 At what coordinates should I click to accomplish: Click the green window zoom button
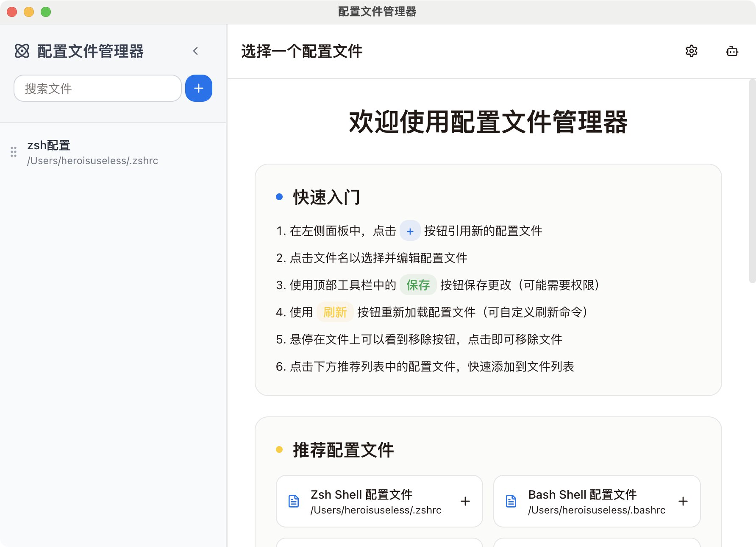[x=46, y=12]
